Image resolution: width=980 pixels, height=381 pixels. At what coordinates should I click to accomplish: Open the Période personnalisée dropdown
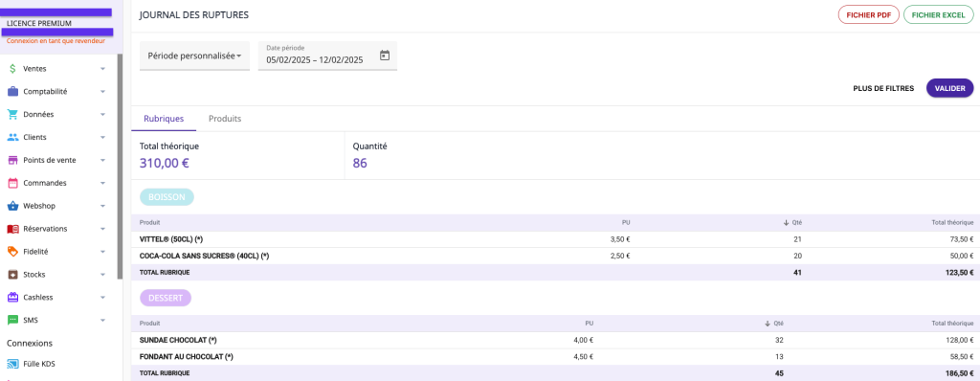click(194, 56)
